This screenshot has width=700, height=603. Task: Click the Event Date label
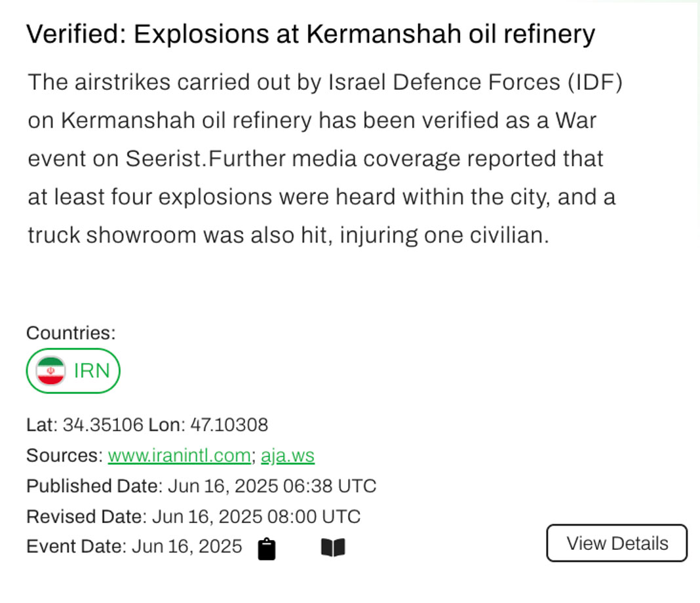coord(75,546)
